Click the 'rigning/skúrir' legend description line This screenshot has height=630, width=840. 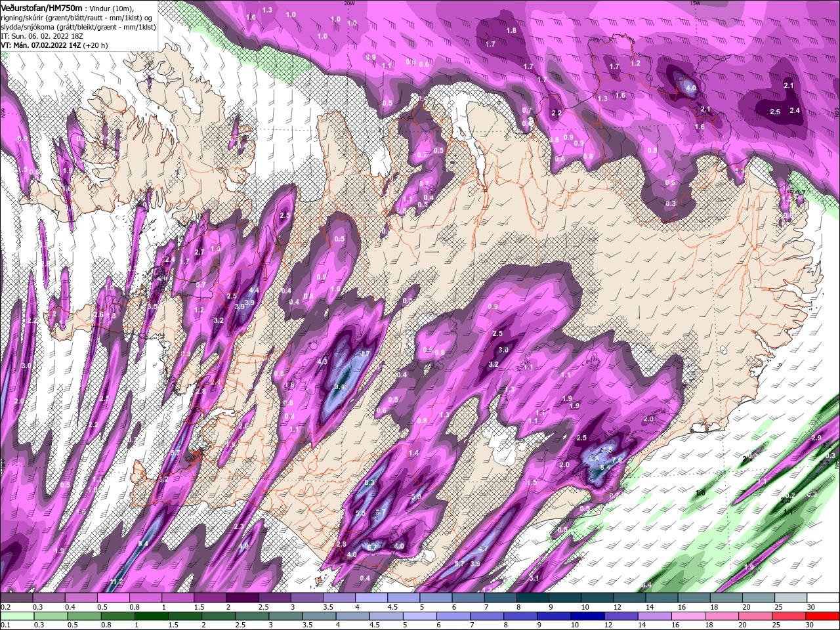coord(77,17)
